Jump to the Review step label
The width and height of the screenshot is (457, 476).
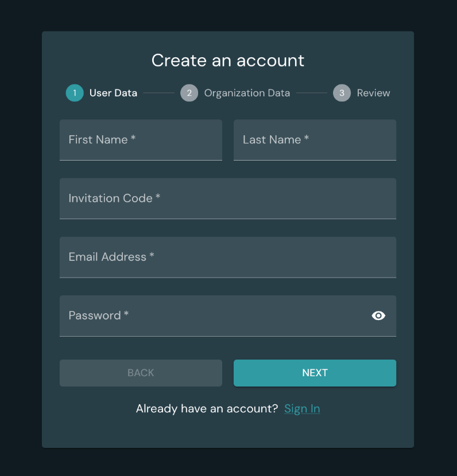pos(373,93)
